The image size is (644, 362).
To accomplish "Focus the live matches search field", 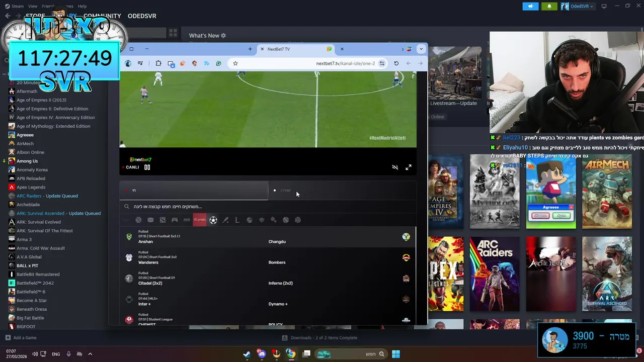I will click(268, 206).
